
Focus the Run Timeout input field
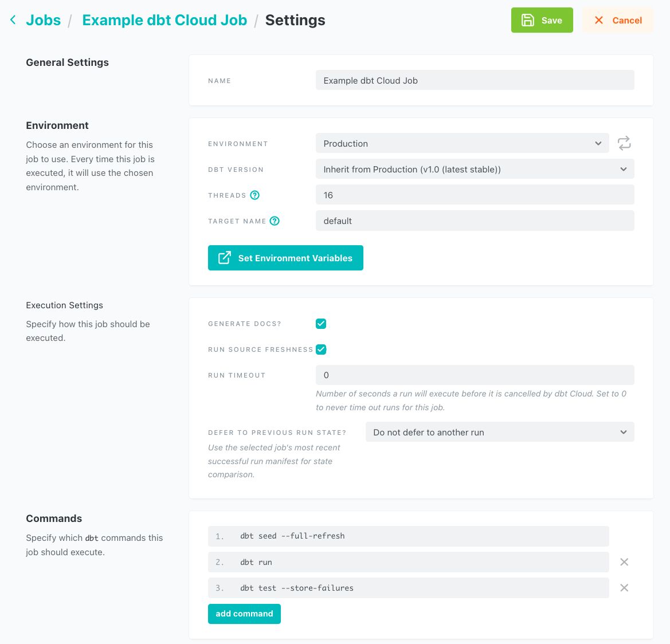point(475,375)
